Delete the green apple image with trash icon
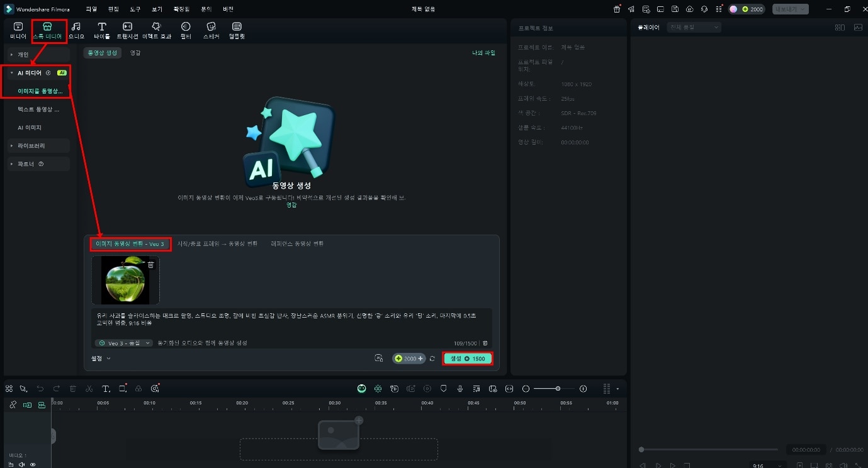This screenshot has height=468, width=868. coord(150,265)
